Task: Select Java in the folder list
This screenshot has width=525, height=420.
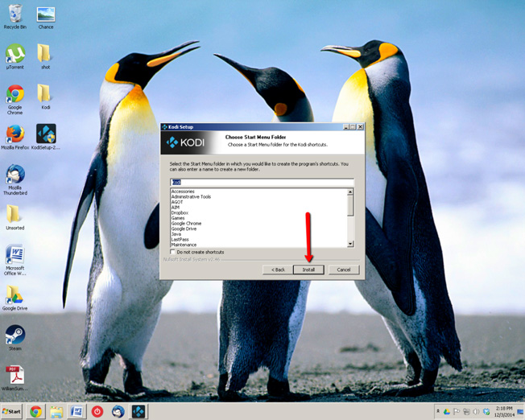Action: (x=176, y=234)
